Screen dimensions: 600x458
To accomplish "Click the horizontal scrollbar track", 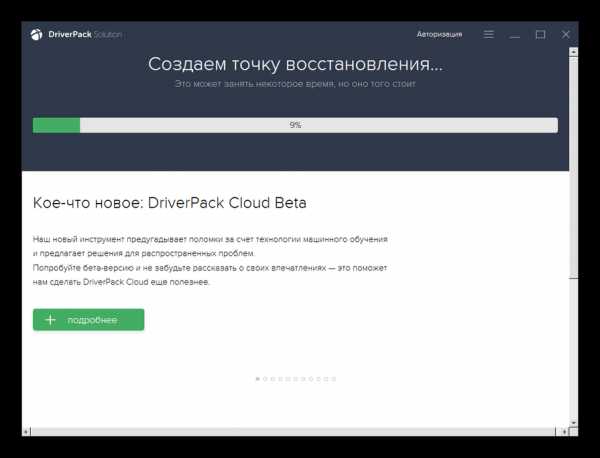I will point(293,432).
